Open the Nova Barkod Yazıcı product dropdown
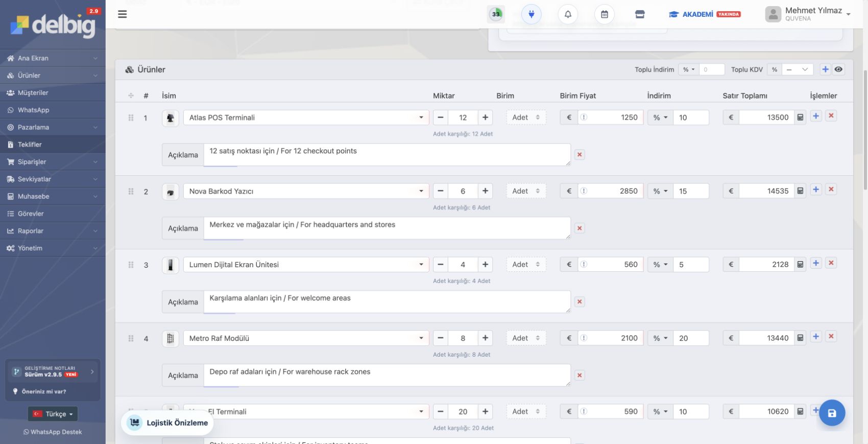 (x=306, y=191)
